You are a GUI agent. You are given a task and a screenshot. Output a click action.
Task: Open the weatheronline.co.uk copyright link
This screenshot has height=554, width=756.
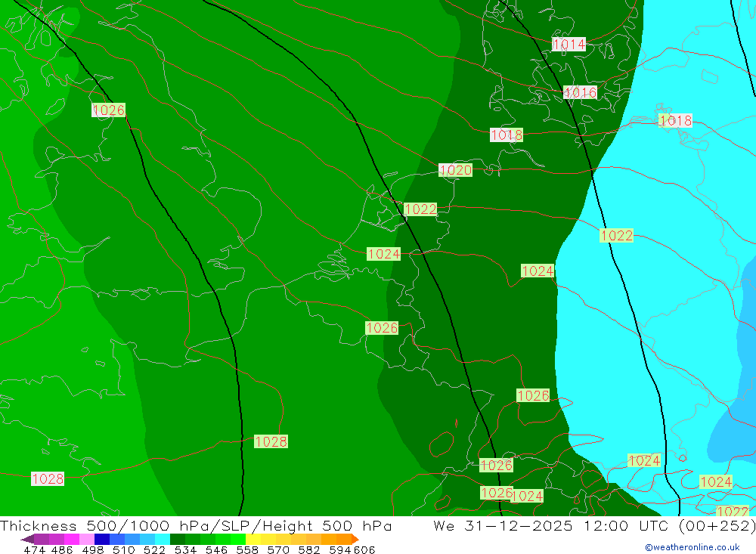coord(692,547)
